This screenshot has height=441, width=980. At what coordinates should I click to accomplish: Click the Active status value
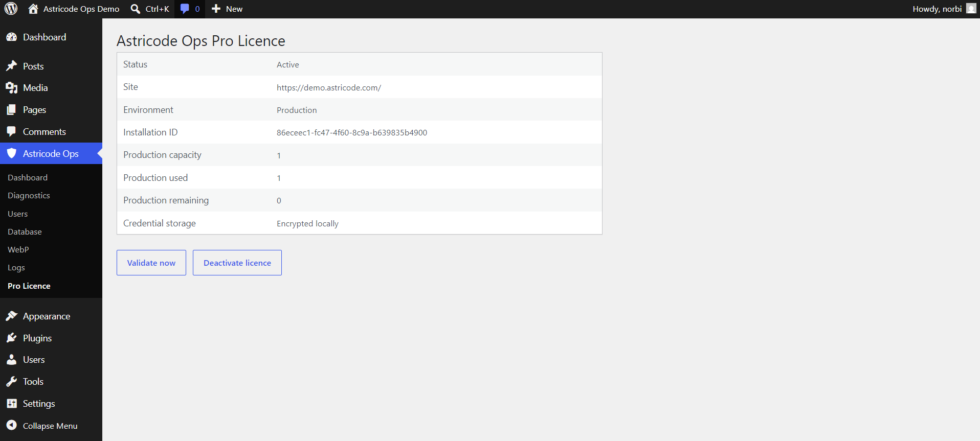click(x=288, y=65)
